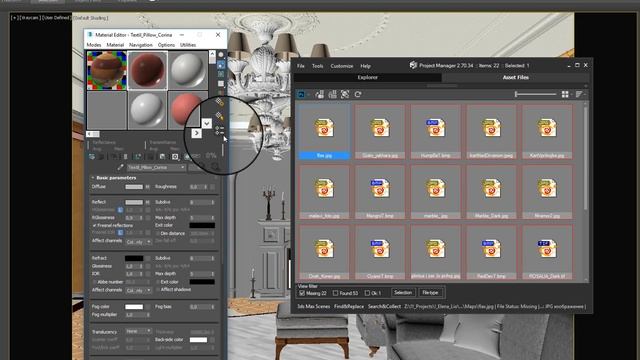This screenshot has width=640, height=360.
Task: Open the material name dropdown Textil_Pillow_Corina
Action: click(x=156, y=168)
